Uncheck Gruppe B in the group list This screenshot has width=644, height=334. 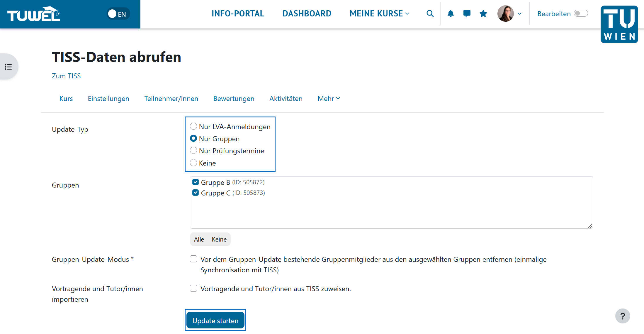click(195, 182)
